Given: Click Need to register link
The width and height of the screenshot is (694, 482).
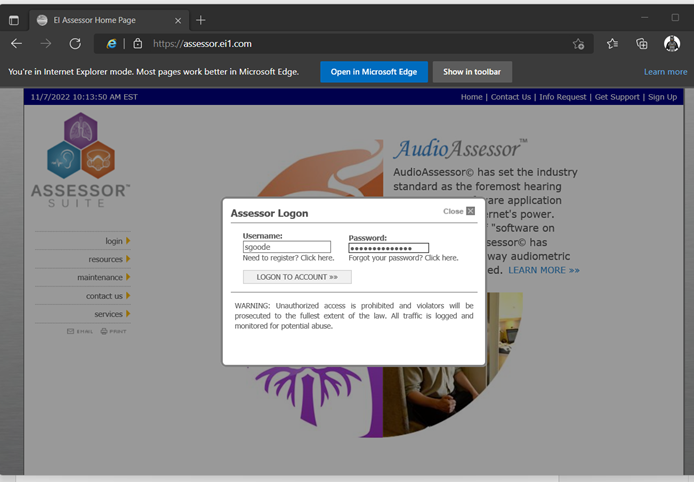Looking at the screenshot, I should [288, 258].
